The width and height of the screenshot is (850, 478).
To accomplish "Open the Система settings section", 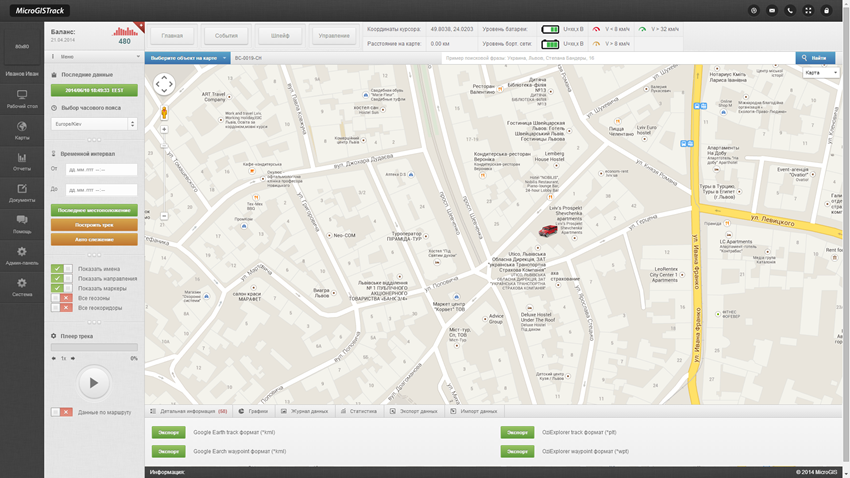I will tap(22, 288).
